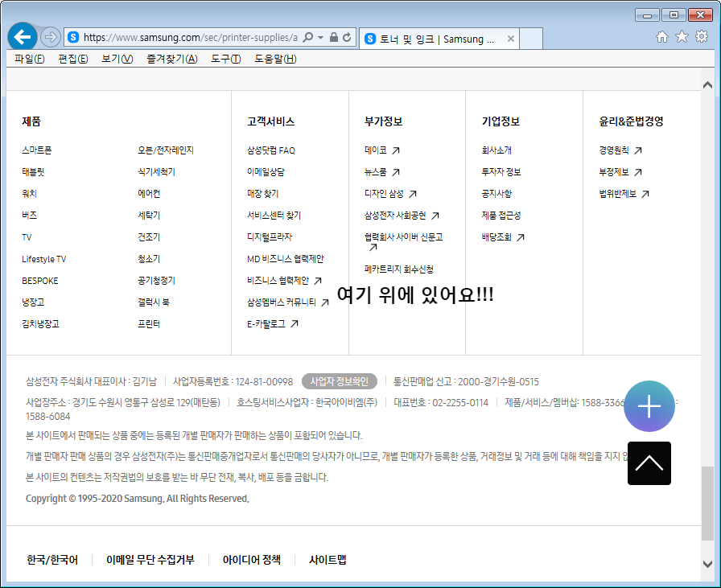The width and height of the screenshot is (721, 588).
Task: Open the 프린터 link
Action: click(149, 324)
